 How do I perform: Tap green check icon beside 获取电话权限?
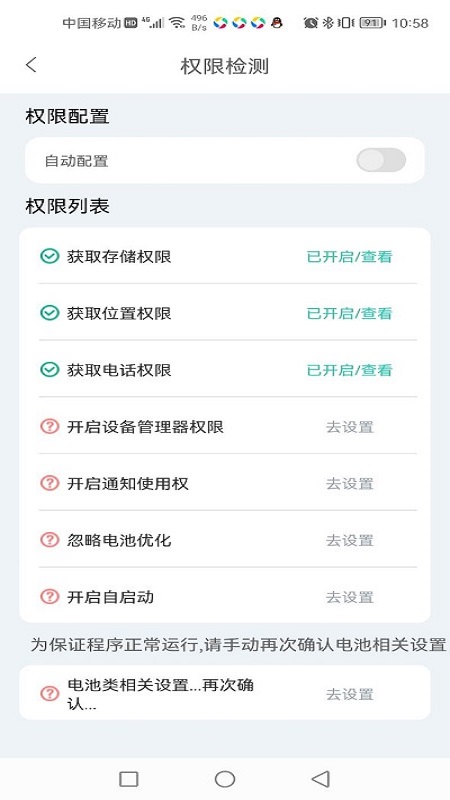(x=49, y=369)
